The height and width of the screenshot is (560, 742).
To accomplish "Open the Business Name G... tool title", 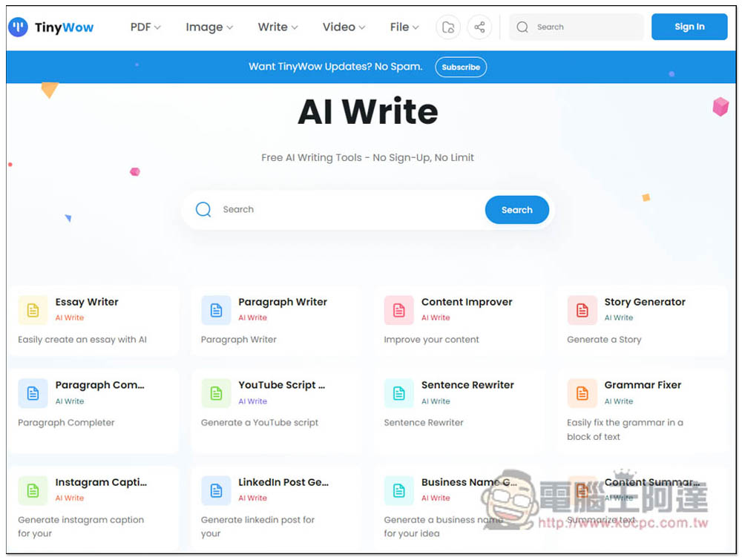I will pos(469,482).
